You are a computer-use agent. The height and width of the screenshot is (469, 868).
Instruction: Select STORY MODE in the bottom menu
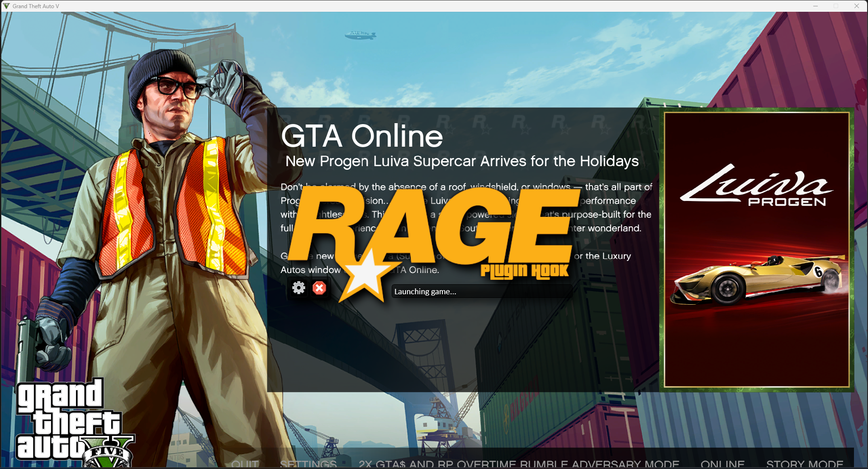click(805, 464)
